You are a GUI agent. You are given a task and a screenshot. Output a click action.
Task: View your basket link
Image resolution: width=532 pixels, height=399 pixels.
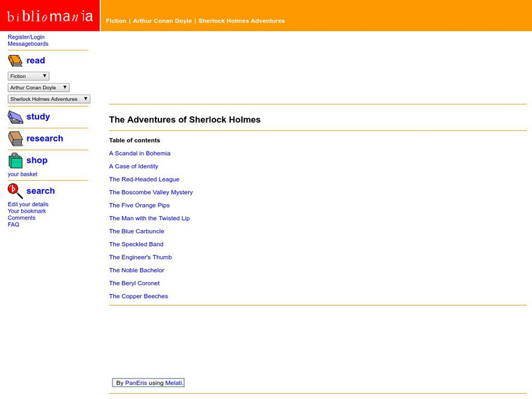pos(23,174)
